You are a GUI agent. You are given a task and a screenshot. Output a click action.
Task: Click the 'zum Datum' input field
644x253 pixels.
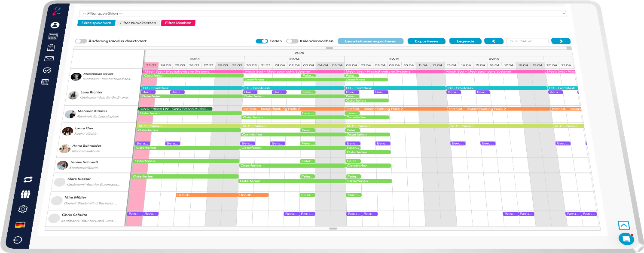527,41
